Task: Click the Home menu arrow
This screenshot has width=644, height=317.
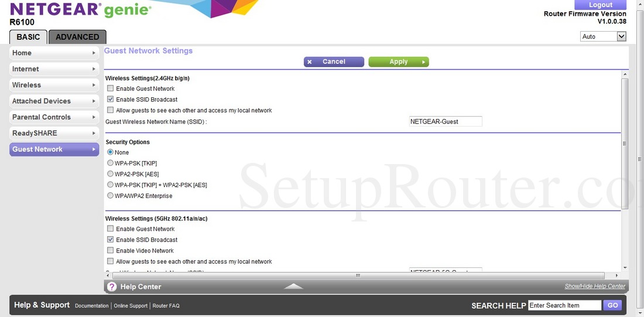Action: point(94,53)
